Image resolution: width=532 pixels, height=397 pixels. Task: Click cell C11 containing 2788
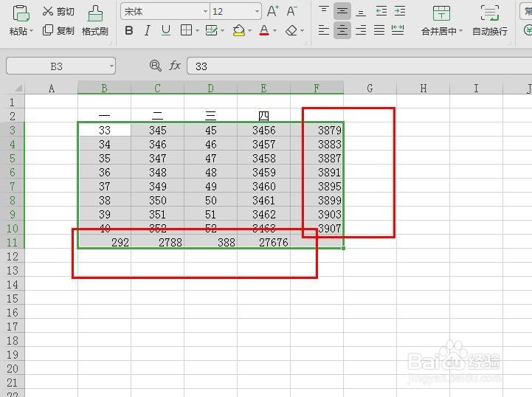click(157, 242)
